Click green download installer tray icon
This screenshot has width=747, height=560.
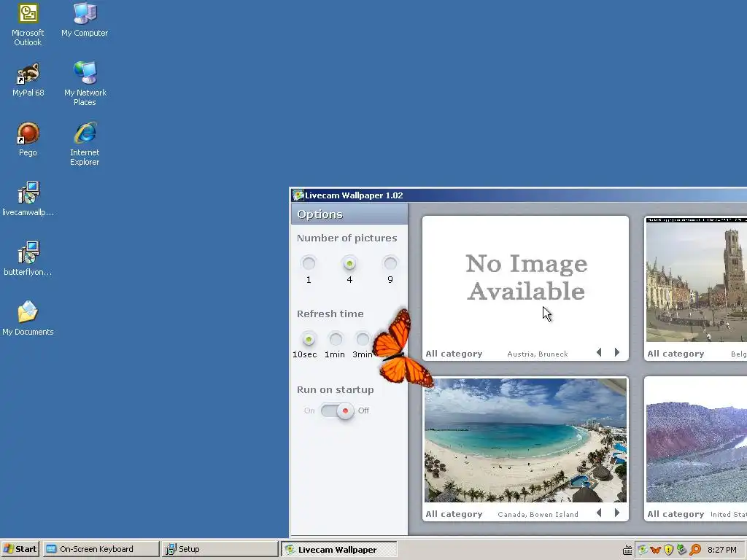[x=682, y=550]
